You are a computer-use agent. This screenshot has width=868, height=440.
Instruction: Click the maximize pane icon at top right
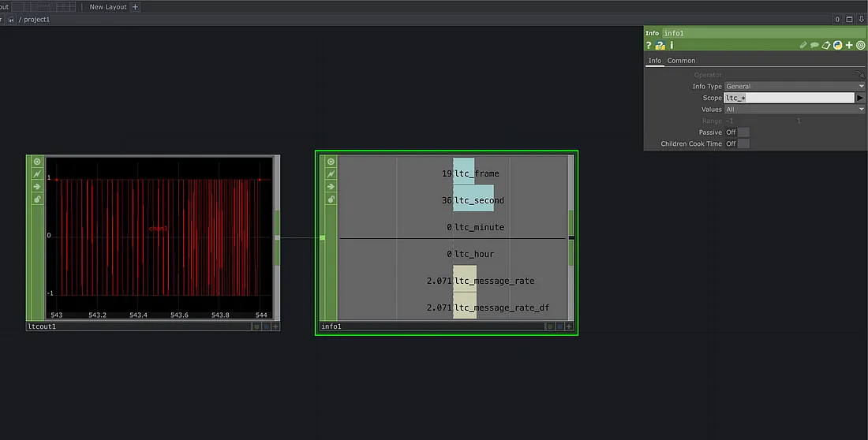(x=849, y=20)
